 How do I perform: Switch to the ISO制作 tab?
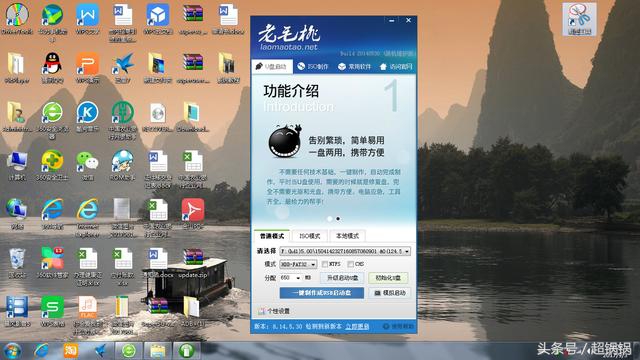313,67
